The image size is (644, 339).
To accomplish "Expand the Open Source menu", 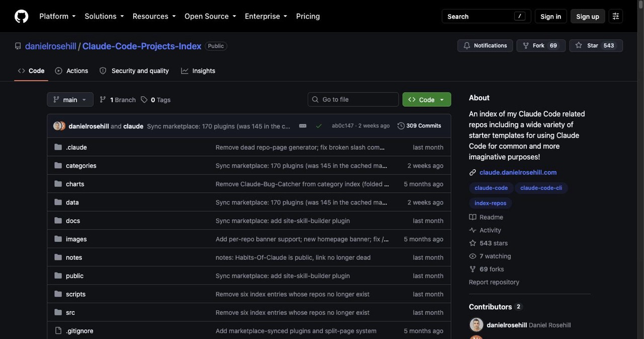I will click(x=210, y=16).
